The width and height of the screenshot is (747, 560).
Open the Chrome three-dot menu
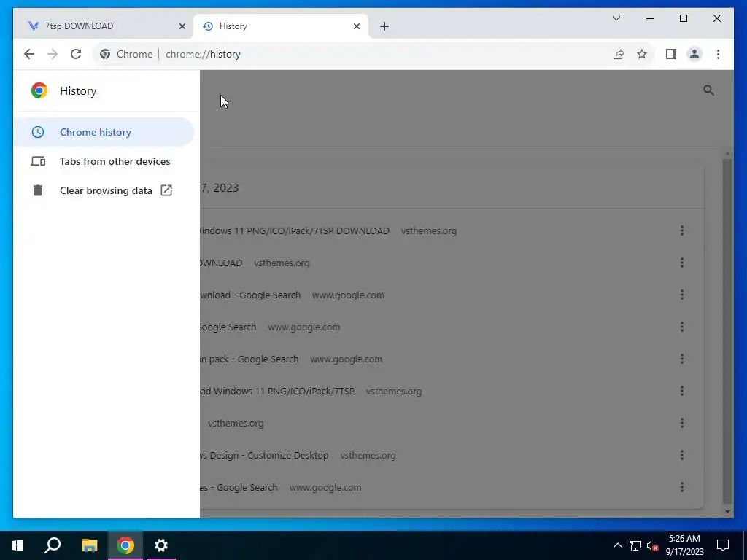pyautogui.click(x=718, y=54)
